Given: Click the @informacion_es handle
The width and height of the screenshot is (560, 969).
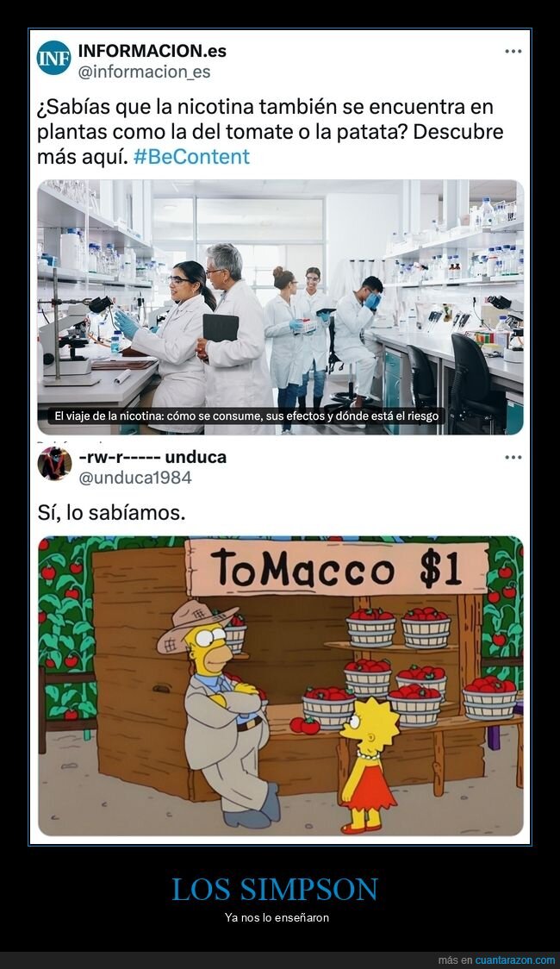Looking at the screenshot, I should [x=144, y=72].
